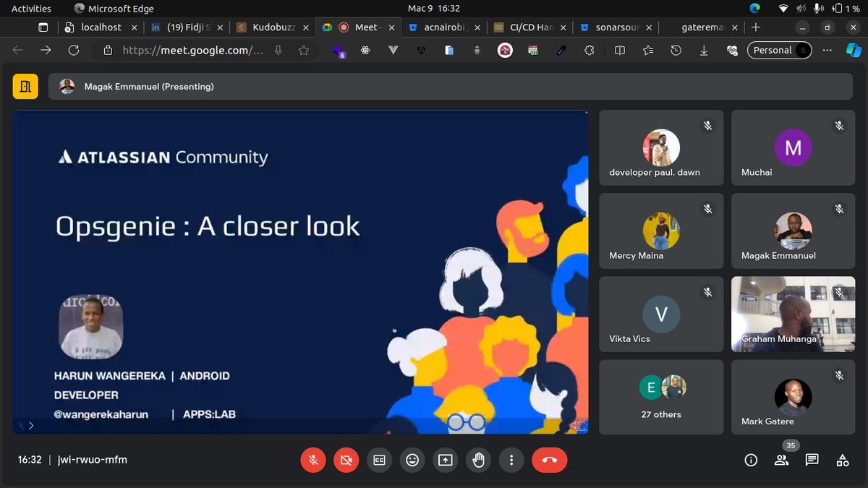The width and height of the screenshot is (868, 488).
Task: Open the emoji reactions button
Action: pyautogui.click(x=412, y=460)
